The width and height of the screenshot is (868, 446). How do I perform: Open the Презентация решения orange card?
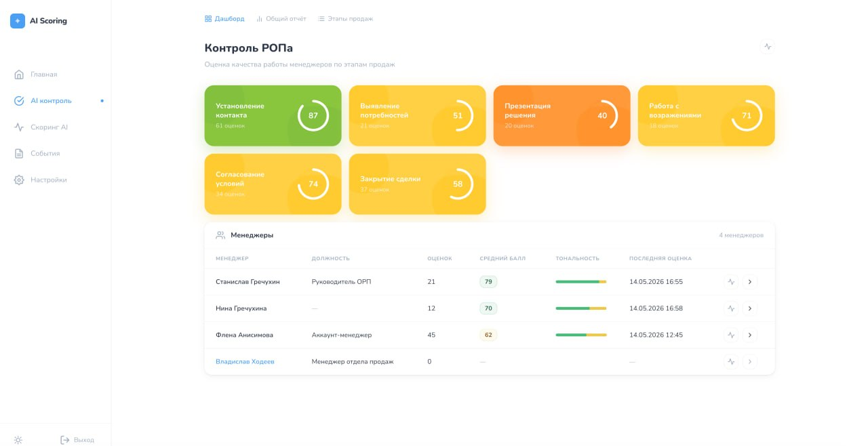561,115
